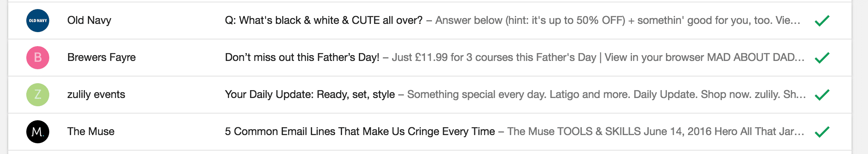Mark the zulily events email as done
Viewport: 868px width, 154px height.
822,95
